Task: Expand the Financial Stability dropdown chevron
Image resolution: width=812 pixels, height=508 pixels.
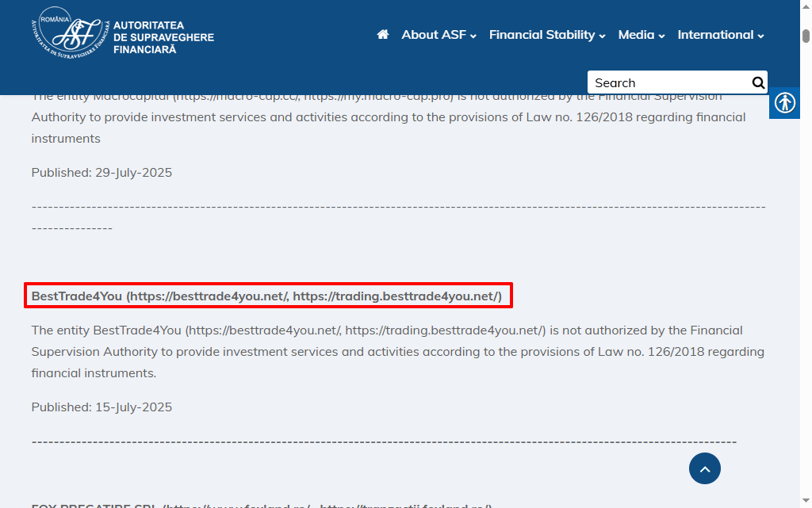Action: click(x=602, y=36)
